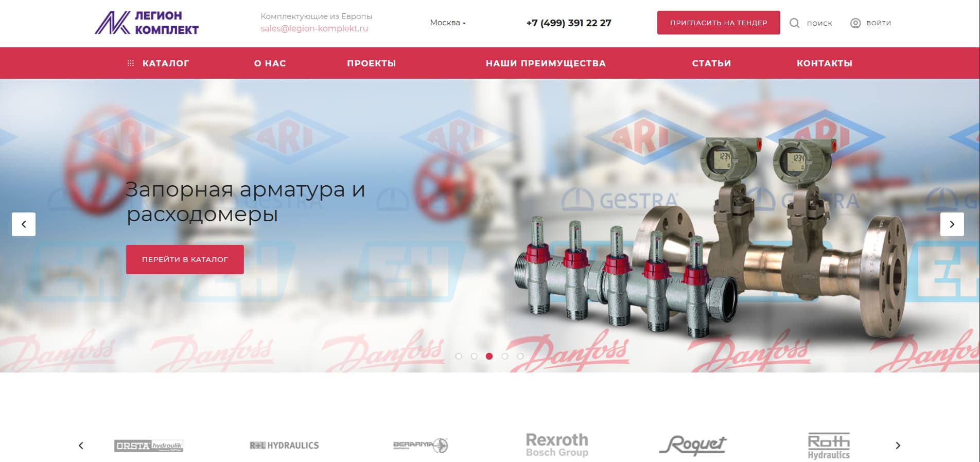The image size is (980, 462).
Task: Click the user account icon
Action: pyautogui.click(x=855, y=23)
